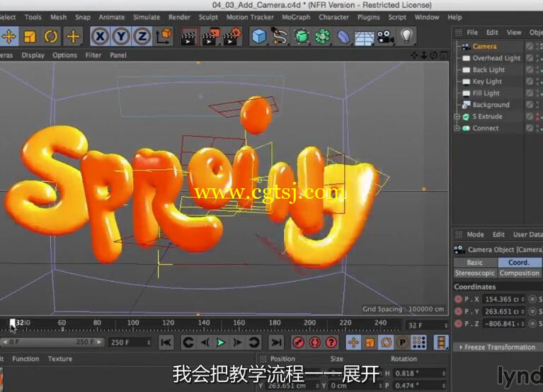
Task: Click the keyframe selection question-mark button
Action: pyautogui.click(x=331, y=342)
